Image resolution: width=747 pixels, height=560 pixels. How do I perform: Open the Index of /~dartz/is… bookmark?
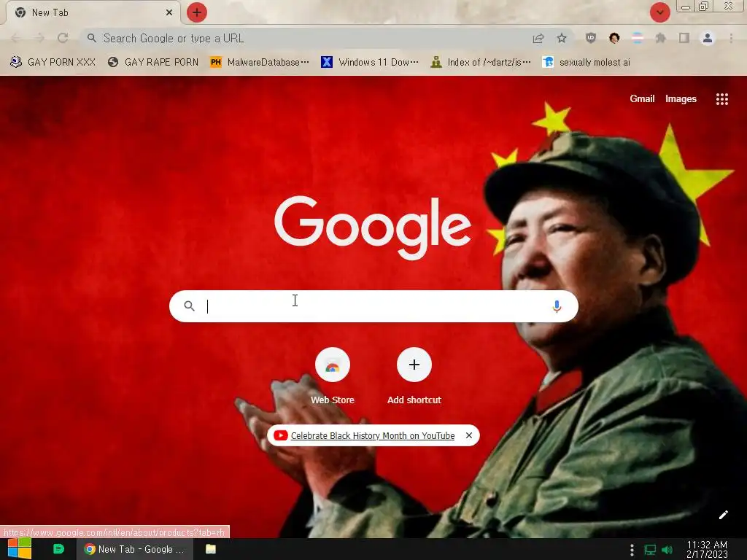[480, 62]
